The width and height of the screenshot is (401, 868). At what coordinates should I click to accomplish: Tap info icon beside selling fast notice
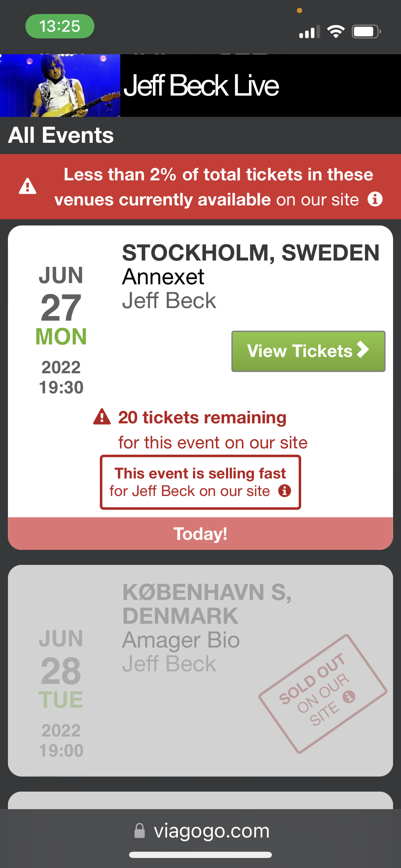pos(284,491)
